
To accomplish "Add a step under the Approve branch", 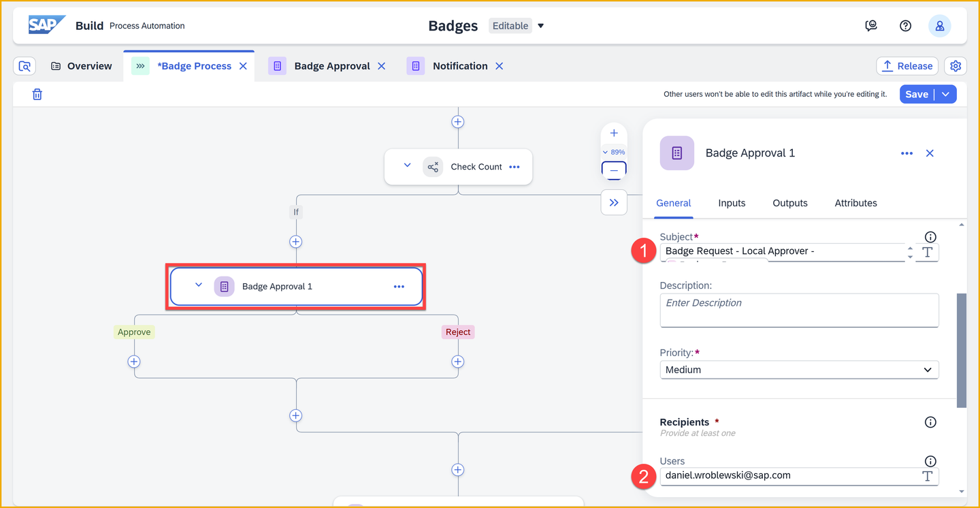I will (x=134, y=362).
